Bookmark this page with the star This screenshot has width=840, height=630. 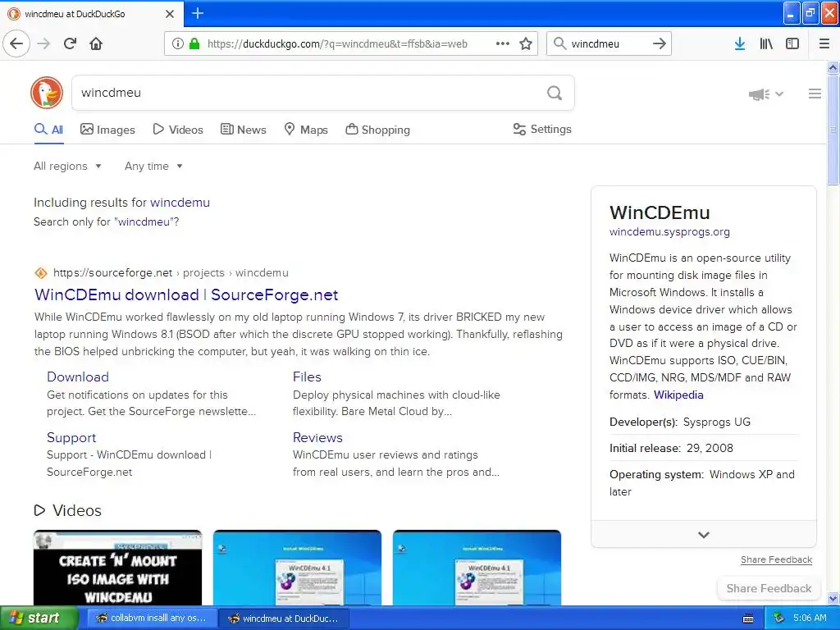coord(526,43)
